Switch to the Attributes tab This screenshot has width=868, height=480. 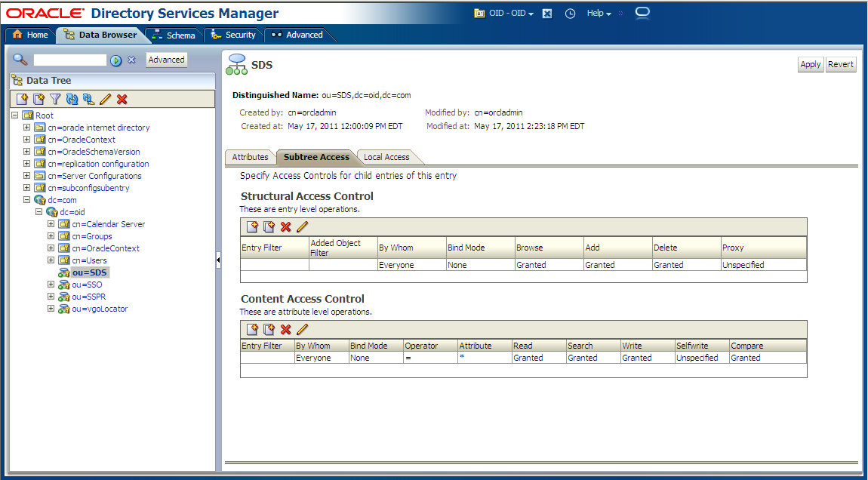click(x=251, y=157)
